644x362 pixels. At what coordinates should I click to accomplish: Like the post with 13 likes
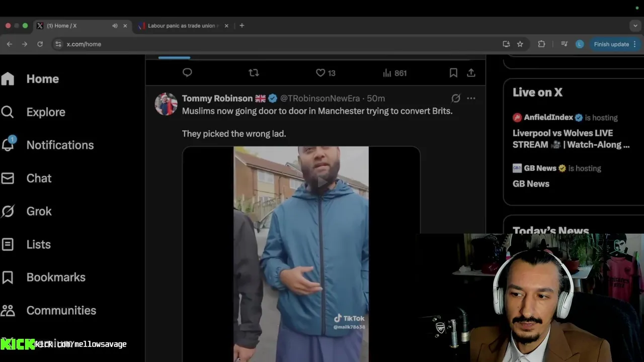326,73
